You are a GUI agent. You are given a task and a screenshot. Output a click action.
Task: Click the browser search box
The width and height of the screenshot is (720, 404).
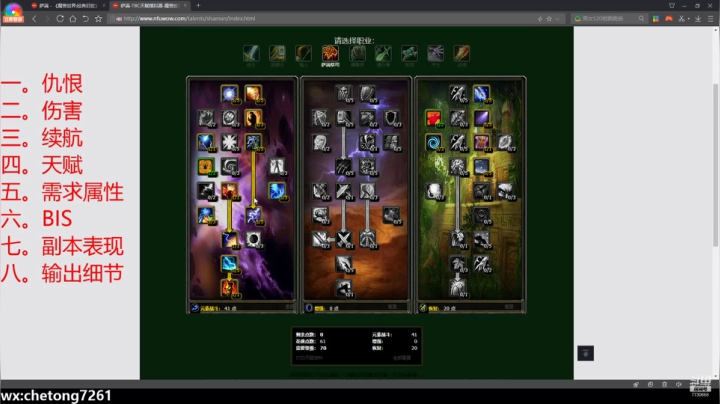tap(608, 18)
